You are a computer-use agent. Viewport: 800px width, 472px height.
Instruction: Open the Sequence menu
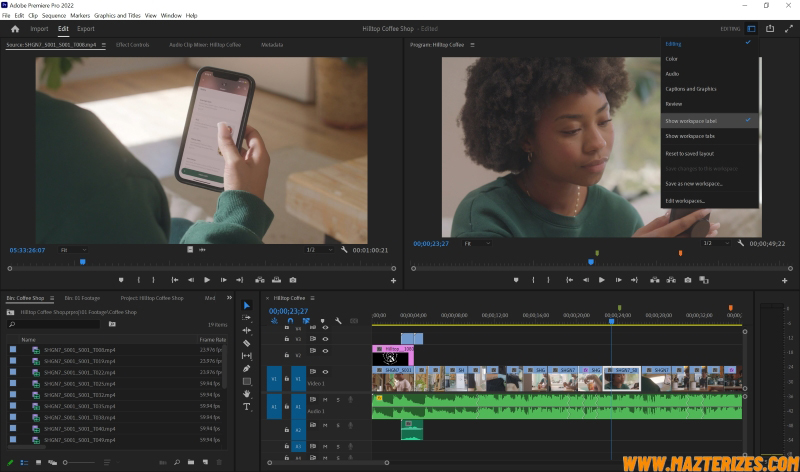click(x=54, y=16)
